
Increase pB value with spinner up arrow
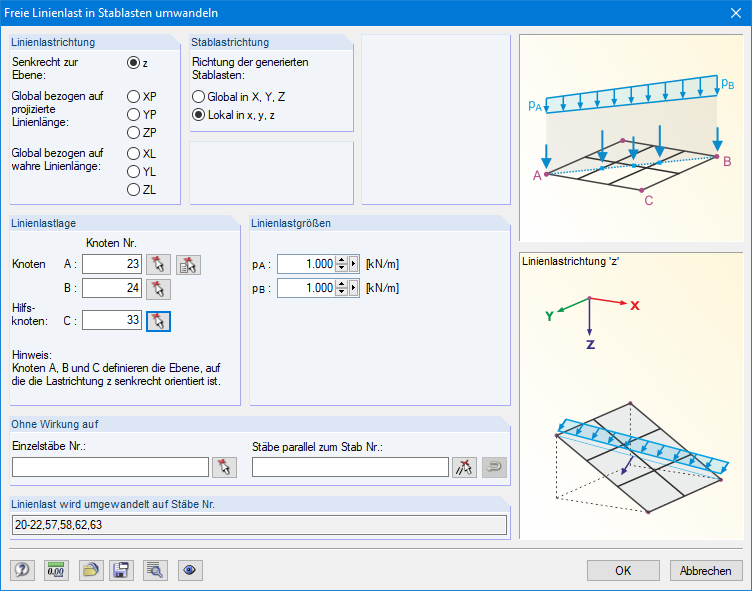[341, 284]
